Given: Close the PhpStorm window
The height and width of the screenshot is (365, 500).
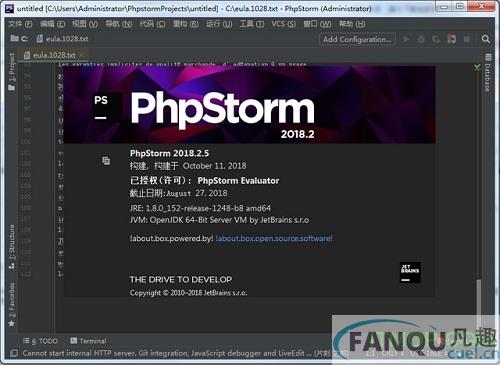Looking at the screenshot, I should tap(481, 6).
